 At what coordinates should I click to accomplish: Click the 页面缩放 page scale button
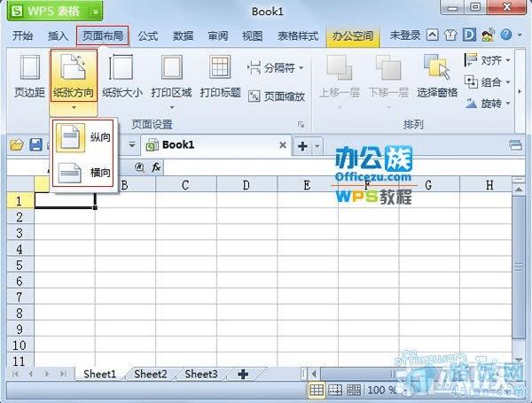[277, 97]
